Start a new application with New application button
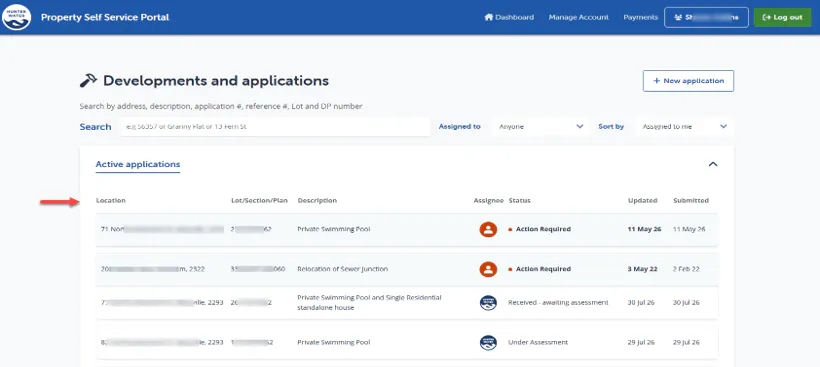 click(688, 81)
